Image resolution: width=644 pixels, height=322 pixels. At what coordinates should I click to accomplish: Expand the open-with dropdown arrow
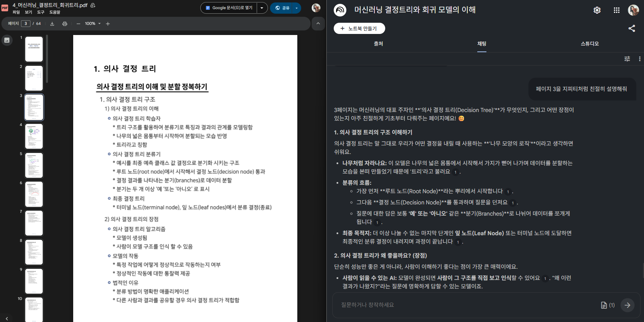point(262,8)
